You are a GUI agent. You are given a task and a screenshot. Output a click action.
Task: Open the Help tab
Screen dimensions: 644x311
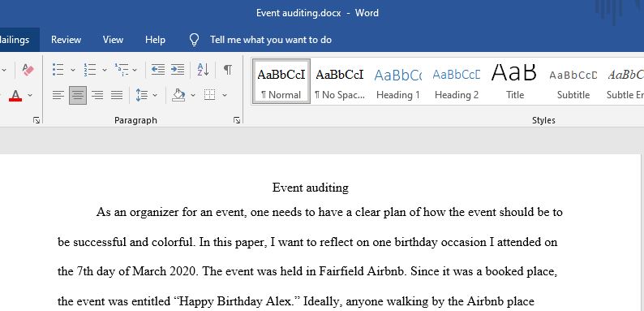[155, 40]
